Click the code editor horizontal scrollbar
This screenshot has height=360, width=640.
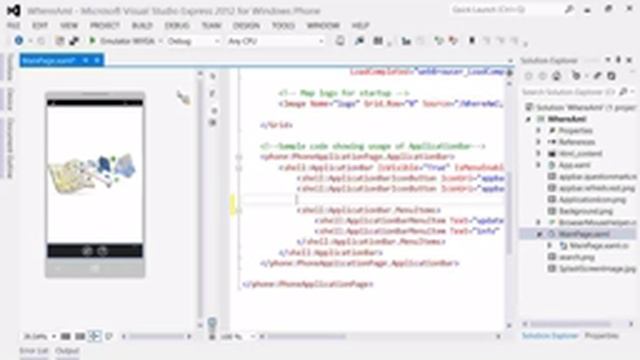(380, 336)
